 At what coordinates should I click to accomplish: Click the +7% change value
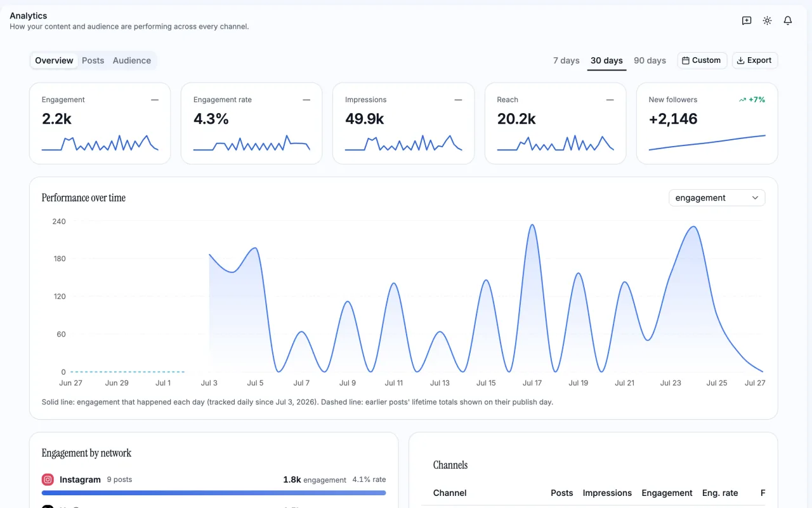pyautogui.click(x=757, y=100)
